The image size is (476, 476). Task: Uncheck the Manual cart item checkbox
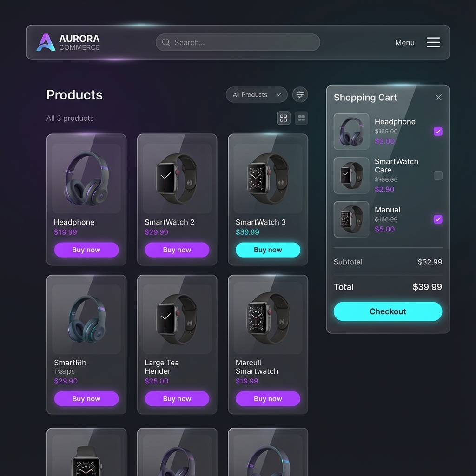click(x=437, y=219)
